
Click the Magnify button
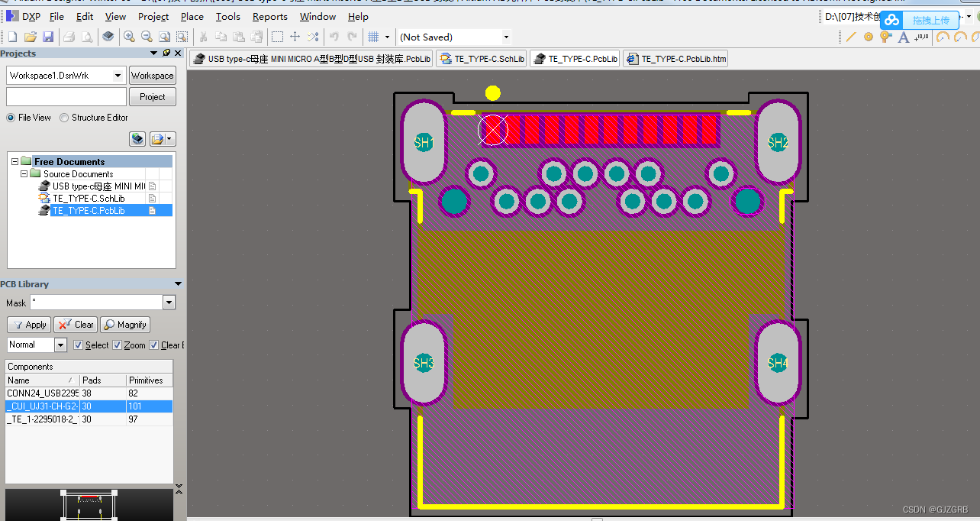pos(124,324)
